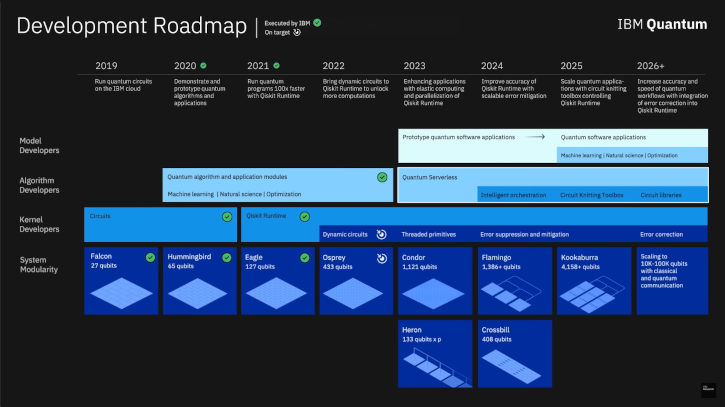Click the Quantum Serverless label

point(430,177)
